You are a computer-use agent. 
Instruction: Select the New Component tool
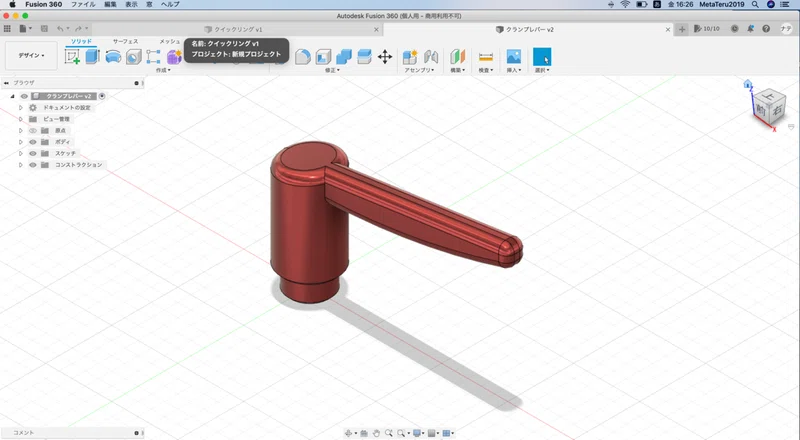(410, 57)
